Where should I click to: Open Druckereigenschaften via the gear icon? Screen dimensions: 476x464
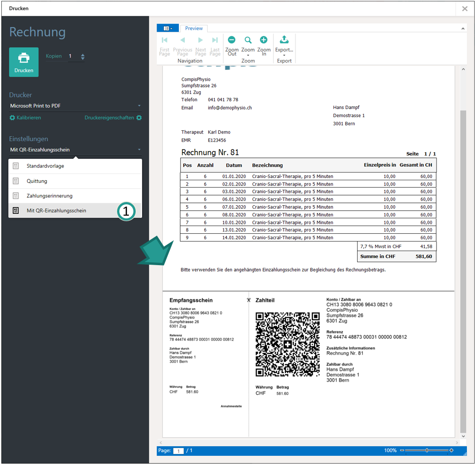(139, 117)
